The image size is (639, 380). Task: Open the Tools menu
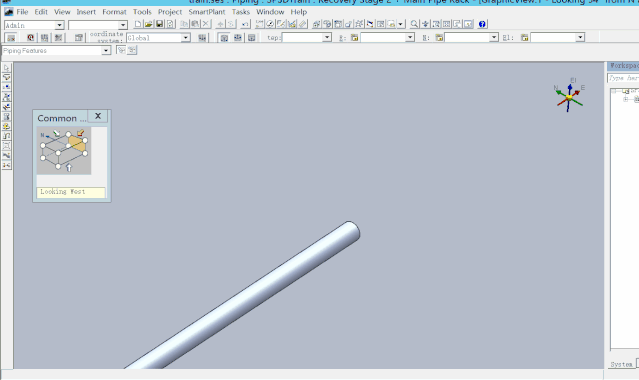point(142,12)
